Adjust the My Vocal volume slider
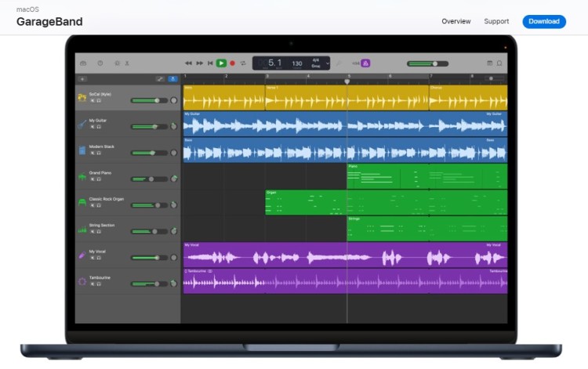588x369 pixels. coord(149,258)
